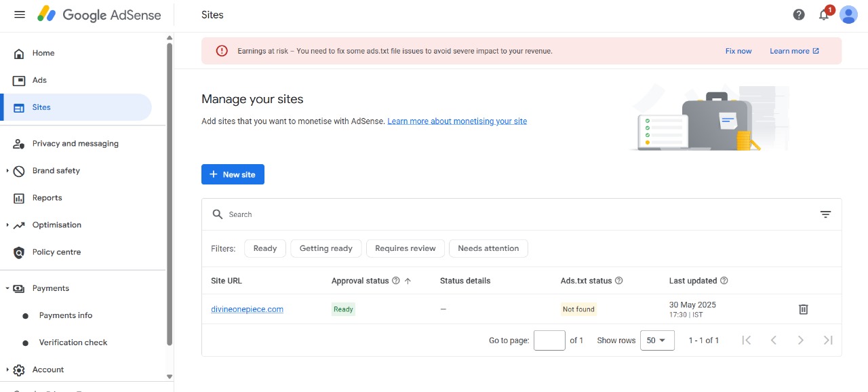Click the sidebar scrollbar up arrow
The image size is (868, 392).
pyautogui.click(x=170, y=37)
